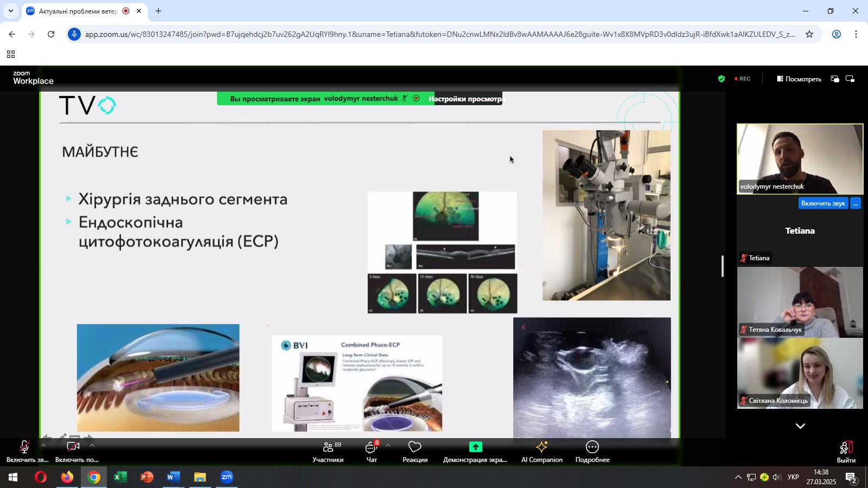The height and width of the screenshot is (488, 868).
Task: Unmute microphone in Zoom toolbar
Action: point(24,451)
